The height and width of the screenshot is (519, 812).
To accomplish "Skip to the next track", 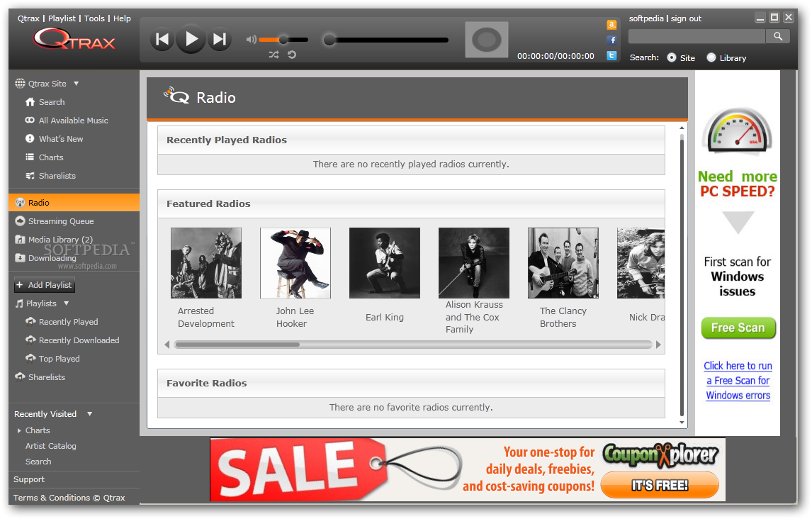I will click(220, 40).
